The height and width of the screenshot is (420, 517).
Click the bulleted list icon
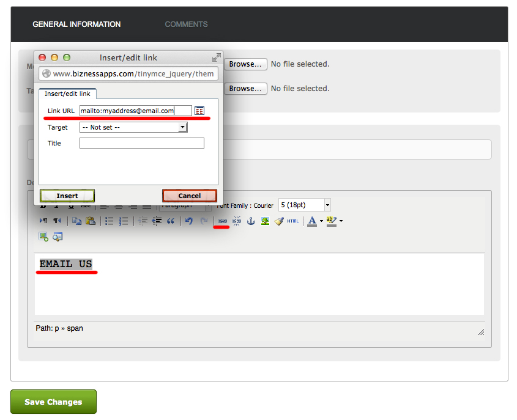110,221
